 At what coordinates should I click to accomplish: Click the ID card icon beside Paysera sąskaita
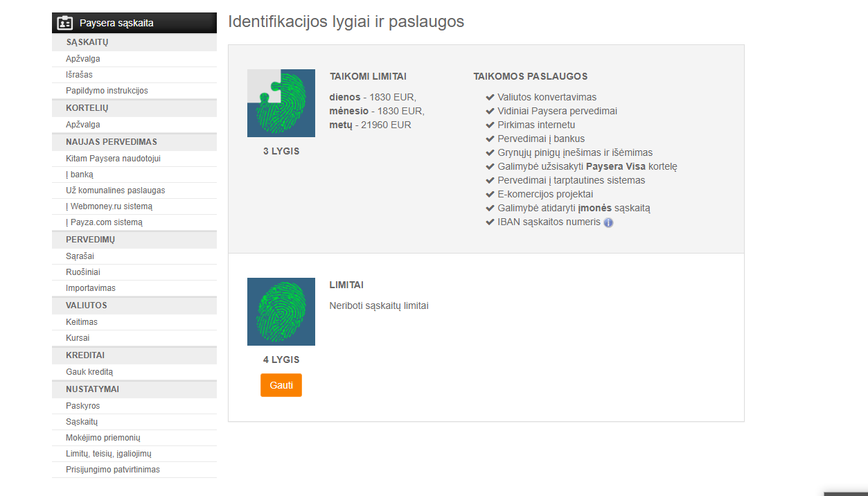pyautogui.click(x=65, y=23)
